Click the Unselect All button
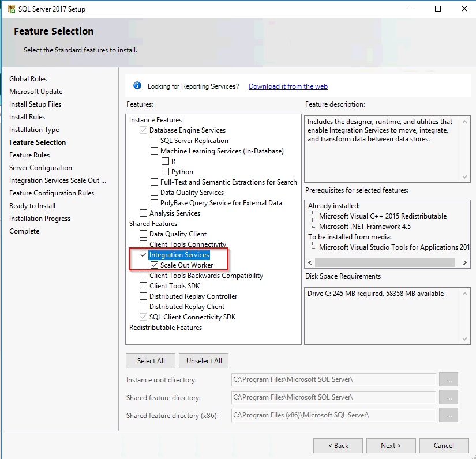476x459 pixels. tap(203, 360)
